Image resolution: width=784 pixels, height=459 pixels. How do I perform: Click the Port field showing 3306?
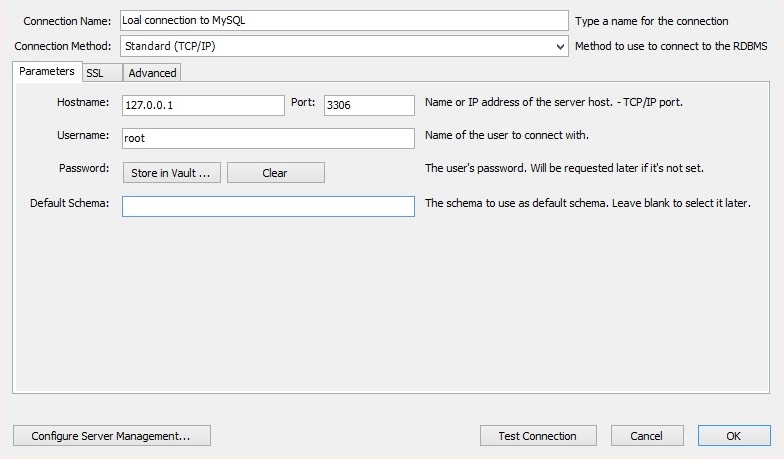click(369, 106)
